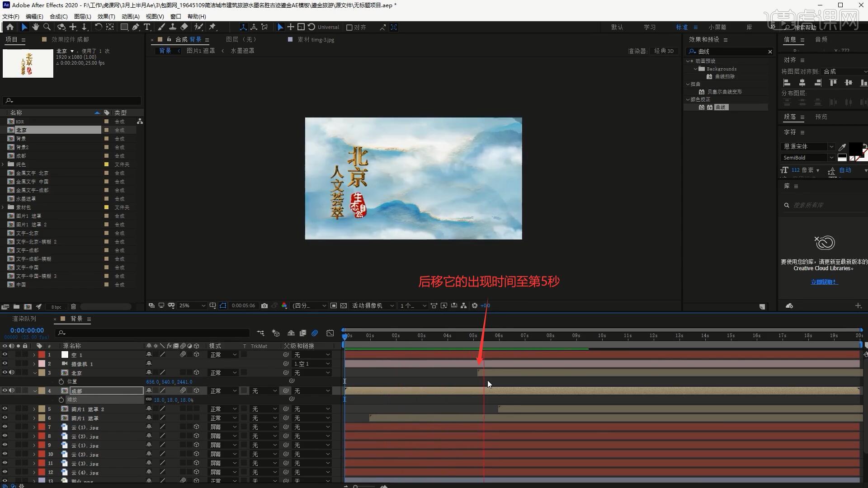The height and width of the screenshot is (488, 868).
Task: Click the Home icon in toolbar
Action: [x=10, y=27]
